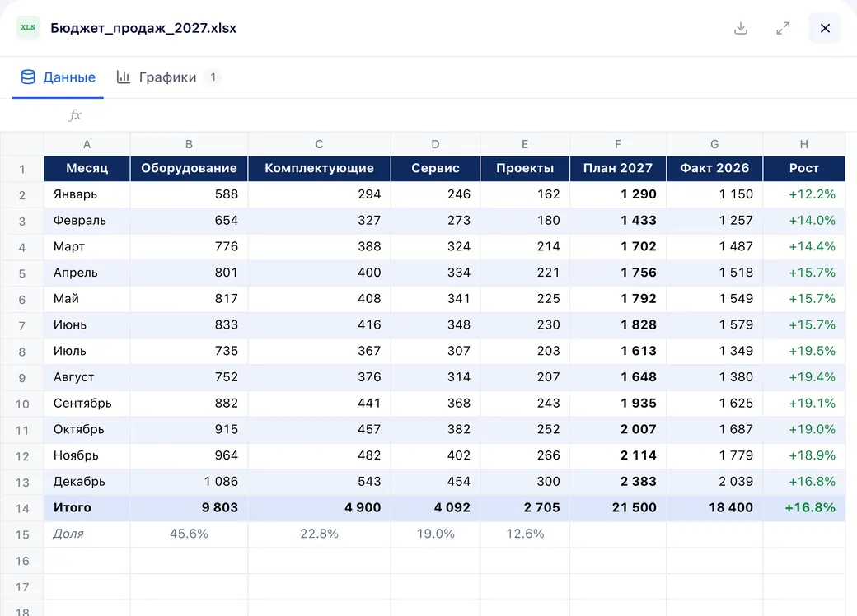Select the Декабрь cell
857x616 pixels.
[x=87, y=482]
